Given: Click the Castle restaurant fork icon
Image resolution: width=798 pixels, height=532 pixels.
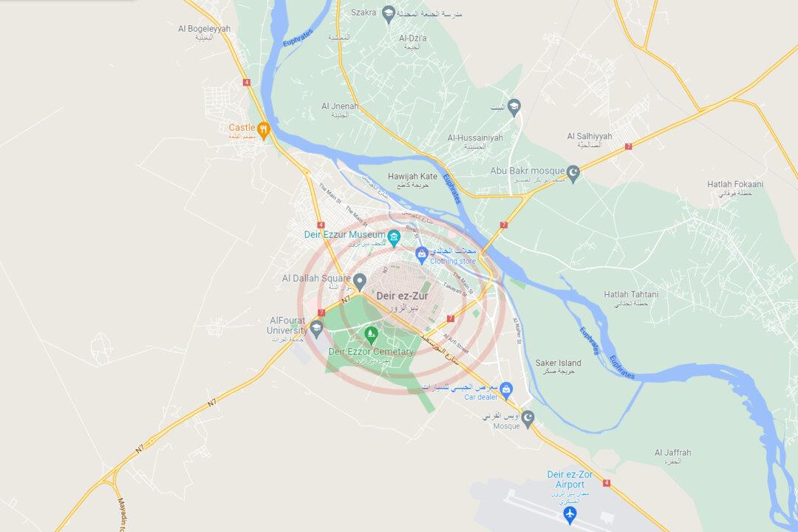Looking at the screenshot, I should (263, 130).
